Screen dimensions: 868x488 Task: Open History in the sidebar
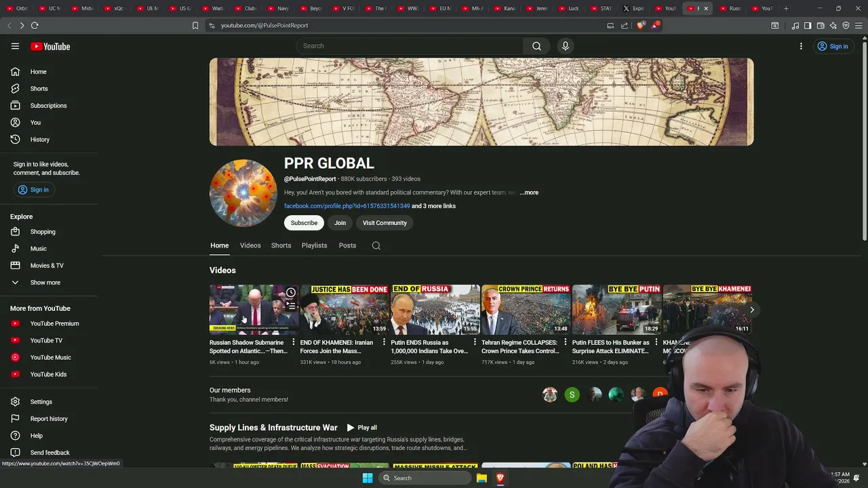(x=49, y=140)
